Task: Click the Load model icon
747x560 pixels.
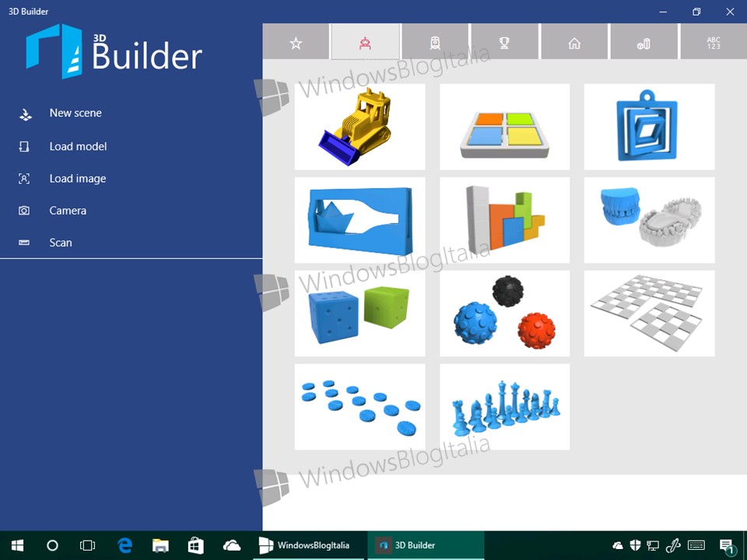Action: click(24, 146)
